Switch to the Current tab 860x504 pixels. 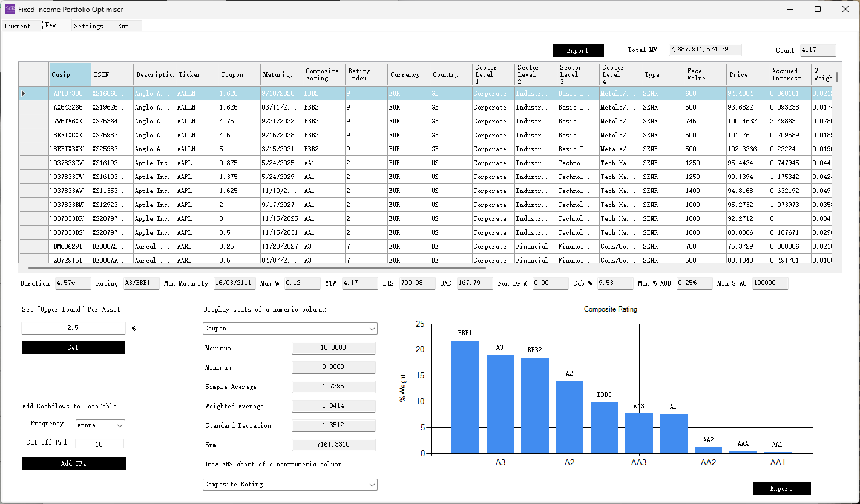point(18,26)
